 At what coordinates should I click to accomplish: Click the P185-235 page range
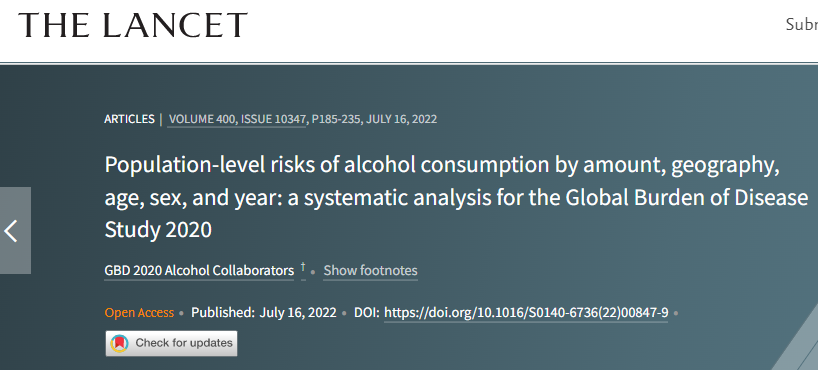(336, 119)
